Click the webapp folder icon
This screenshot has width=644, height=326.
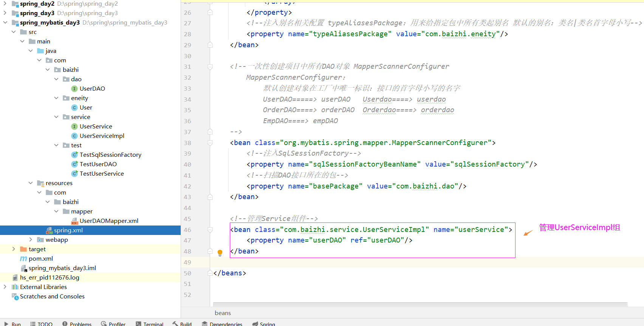(40, 240)
